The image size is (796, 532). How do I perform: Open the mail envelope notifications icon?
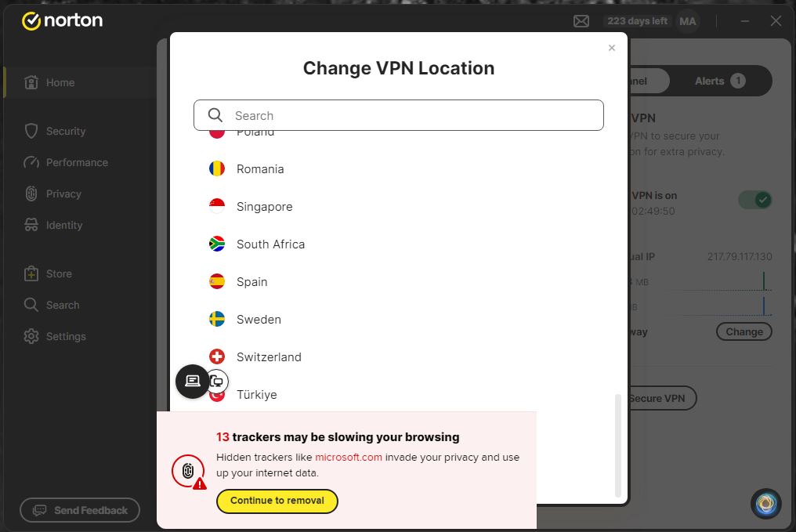(x=581, y=21)
